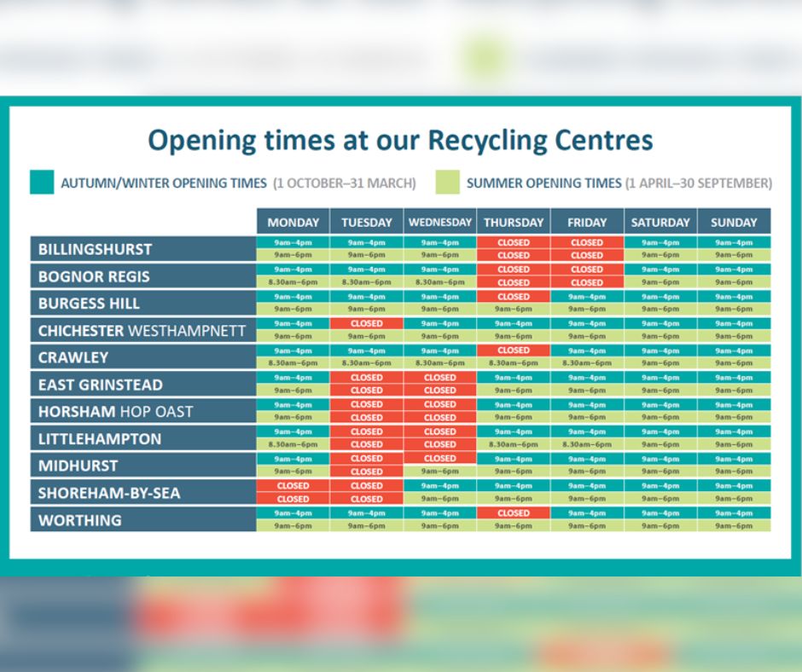Click Burgess Hill's Thursday CLOSED cell

(513, 297)
